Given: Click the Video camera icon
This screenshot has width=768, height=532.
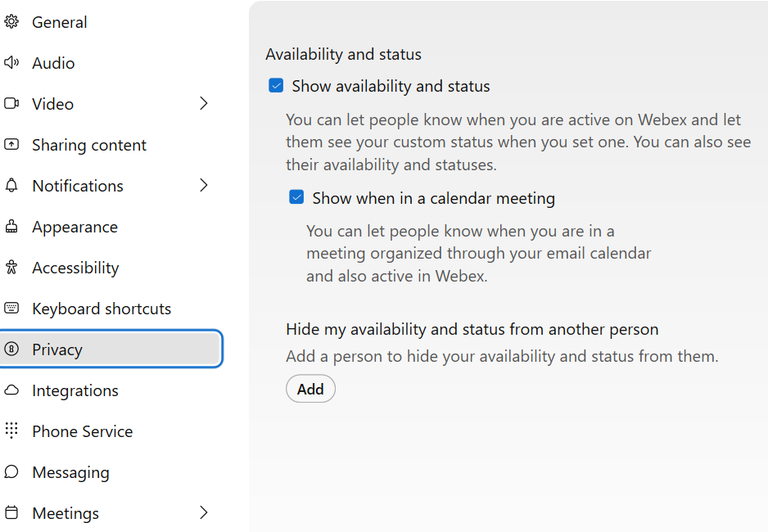Looking at the screenshot, I should [x=12, y=104].
